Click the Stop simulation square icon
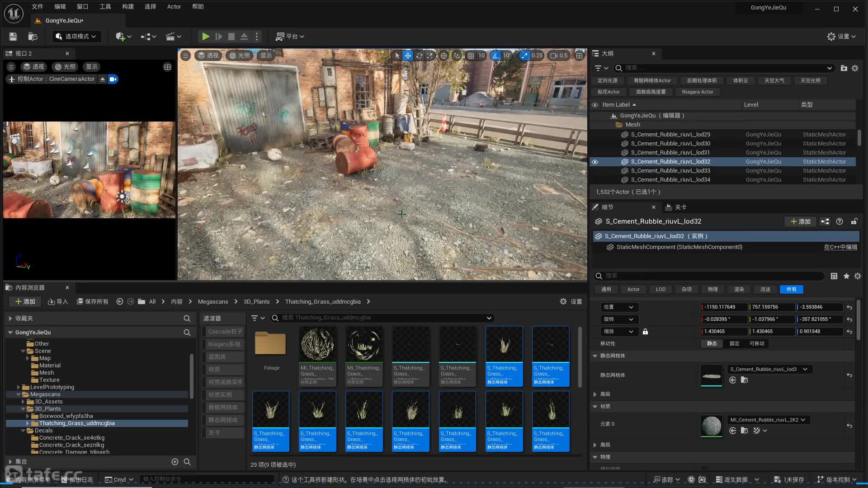Image resolution: width=868 pixels, height=488 pixels. point(231,37)
